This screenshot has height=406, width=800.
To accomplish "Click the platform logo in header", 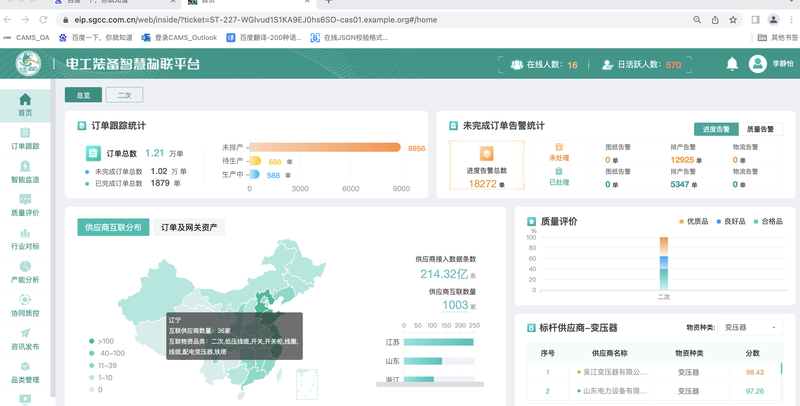I will tap(28, 64).
